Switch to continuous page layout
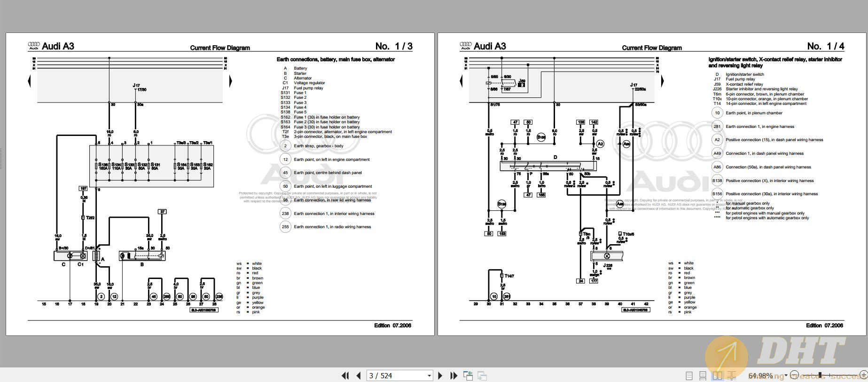The width and height of the screenshot is (868, 382). (x=703, y=376)
